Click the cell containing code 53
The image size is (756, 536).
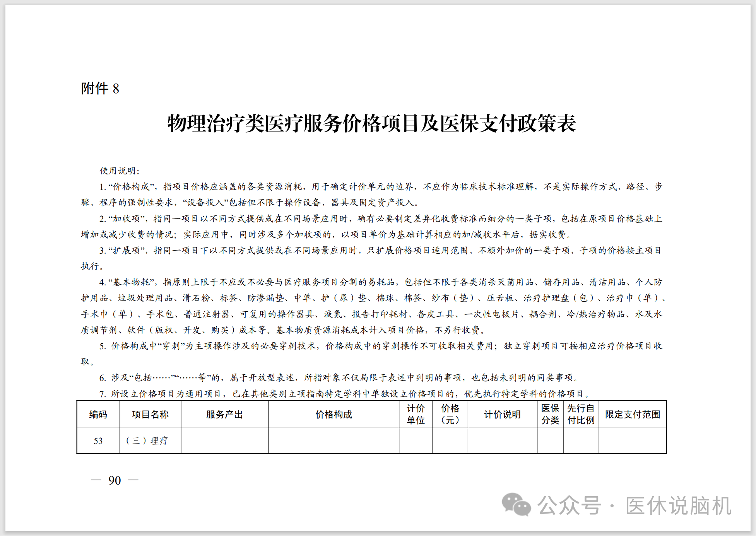(98, 441)
